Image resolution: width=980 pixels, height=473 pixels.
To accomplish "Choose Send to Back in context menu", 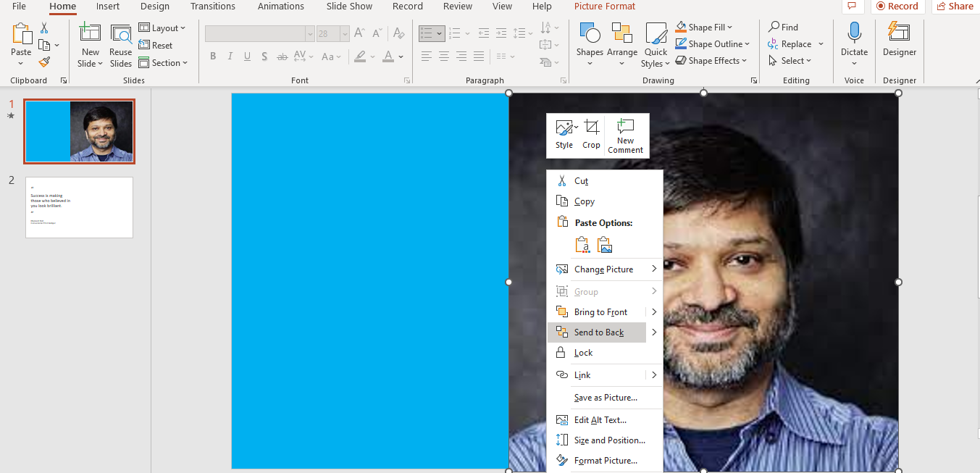I will coord(596,332).
